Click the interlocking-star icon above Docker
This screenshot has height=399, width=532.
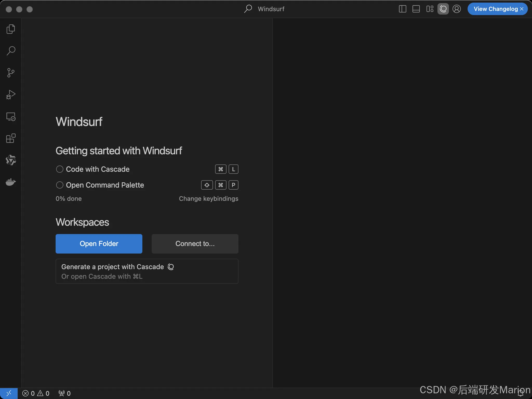(11, 160)
